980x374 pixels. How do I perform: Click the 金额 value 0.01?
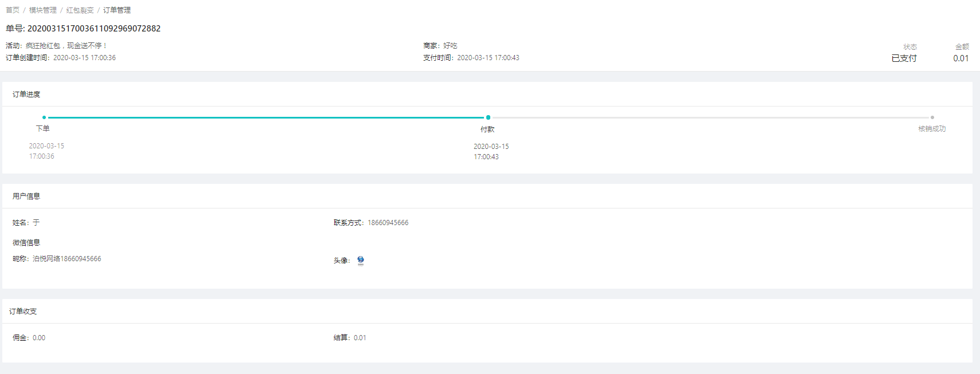tap(961, 58)
